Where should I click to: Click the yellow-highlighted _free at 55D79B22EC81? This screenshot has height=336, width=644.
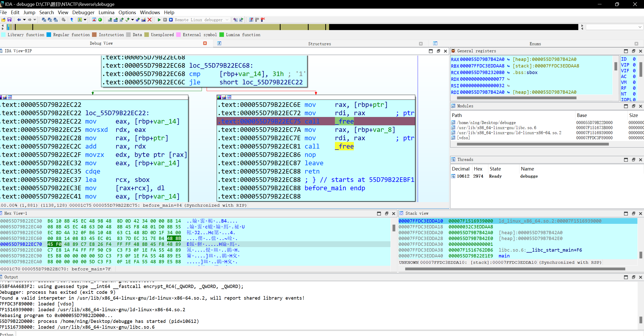(344, 146)
